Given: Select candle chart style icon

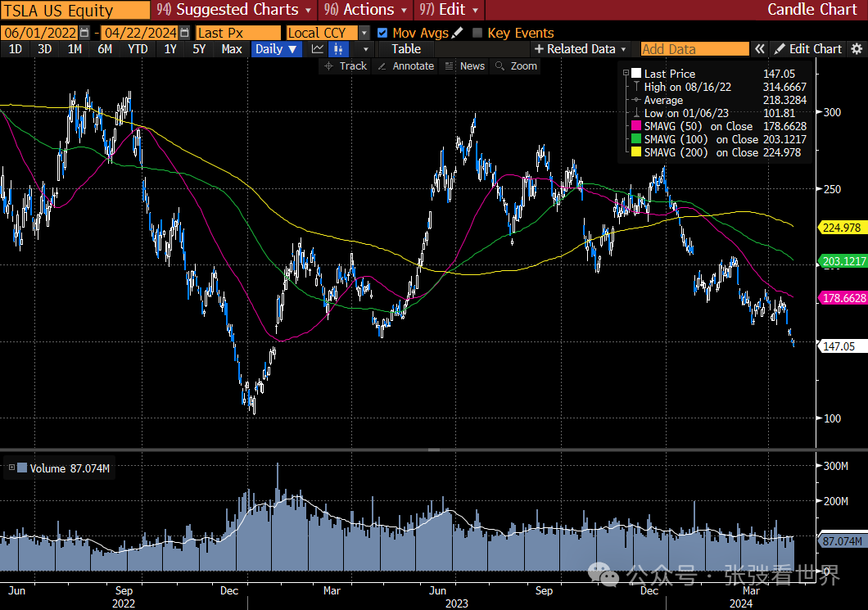Looking at the screenshot, I should point(338,48).
